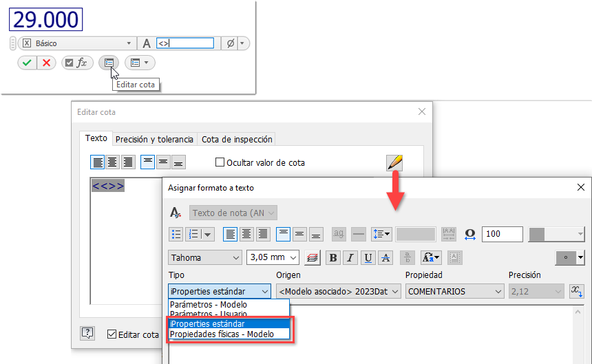The image size is (592, 364).
Task: Open help in Editar cota dialog
Action: 87,333
